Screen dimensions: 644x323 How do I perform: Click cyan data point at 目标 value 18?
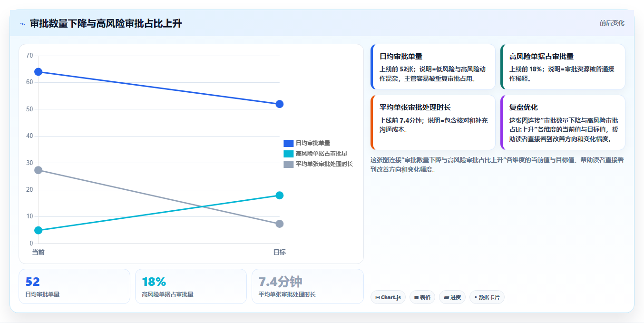pos(280,196)
